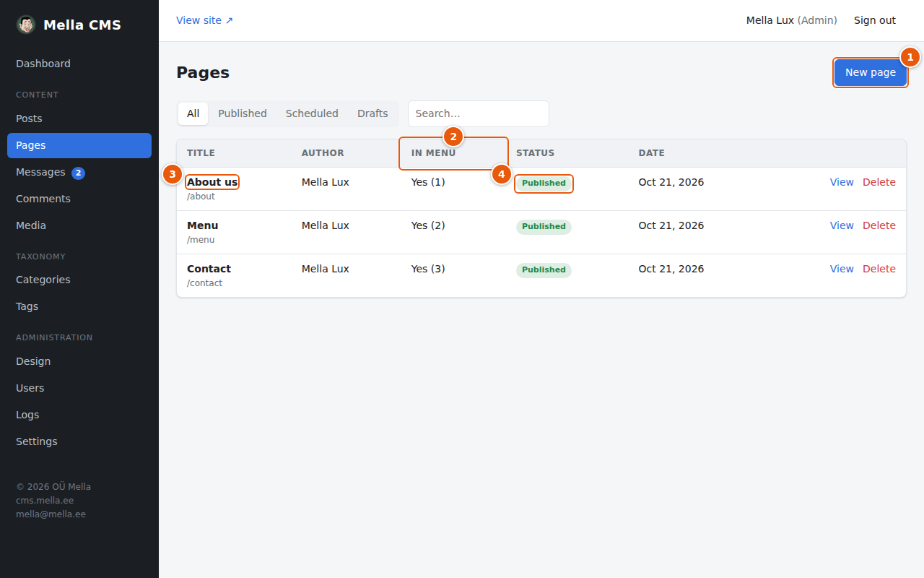Viewport: 924px width, 578px height.
Task: Select the All filter tab
Action: click(x=193, y=113)
